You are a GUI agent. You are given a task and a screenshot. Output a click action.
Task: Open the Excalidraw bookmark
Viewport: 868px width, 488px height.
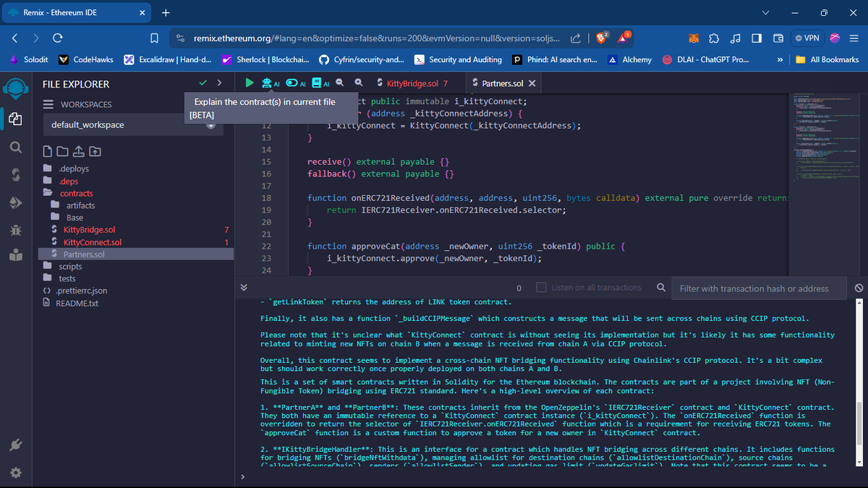(167, 59)
